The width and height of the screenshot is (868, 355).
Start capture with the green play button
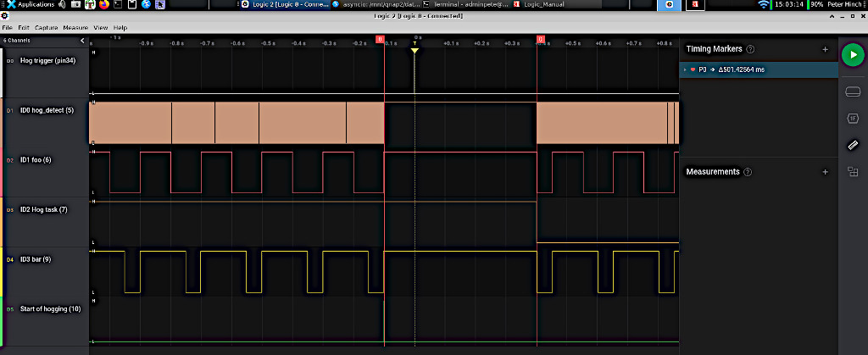[x=853, y=55]
